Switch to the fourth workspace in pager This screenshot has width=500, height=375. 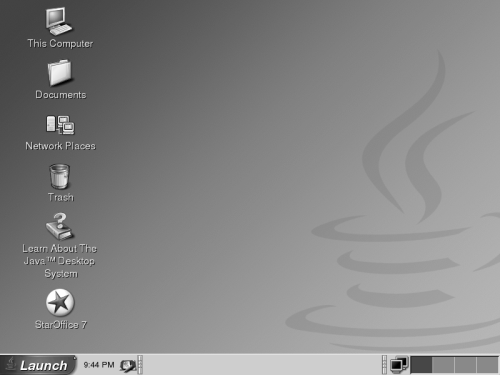(x=487, y=365)
